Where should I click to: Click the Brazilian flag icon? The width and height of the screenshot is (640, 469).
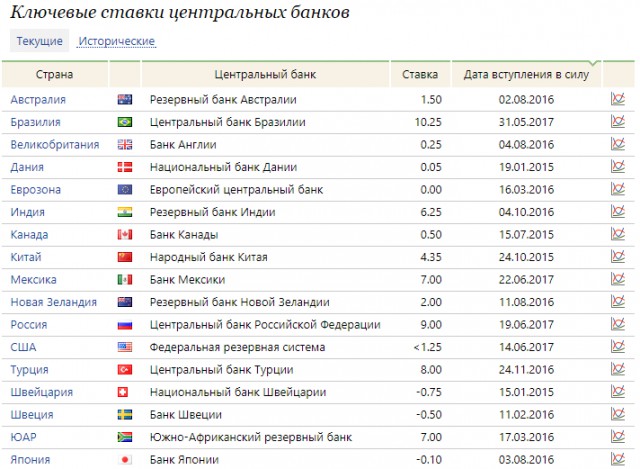(125, 122)
